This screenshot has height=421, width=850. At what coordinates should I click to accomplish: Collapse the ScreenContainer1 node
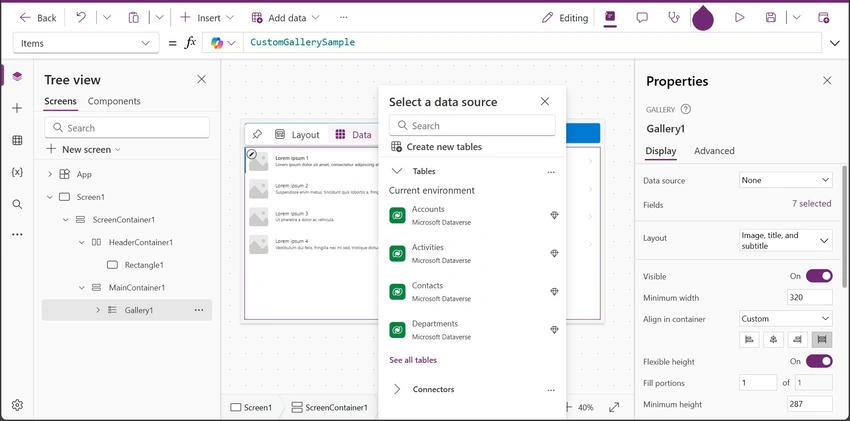(66, 220)
